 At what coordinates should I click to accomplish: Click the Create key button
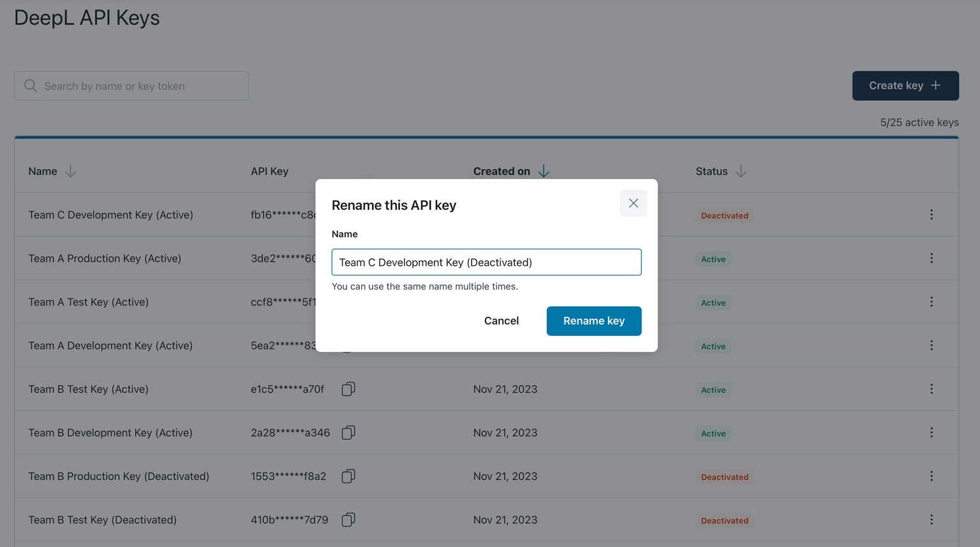[905, 85]
